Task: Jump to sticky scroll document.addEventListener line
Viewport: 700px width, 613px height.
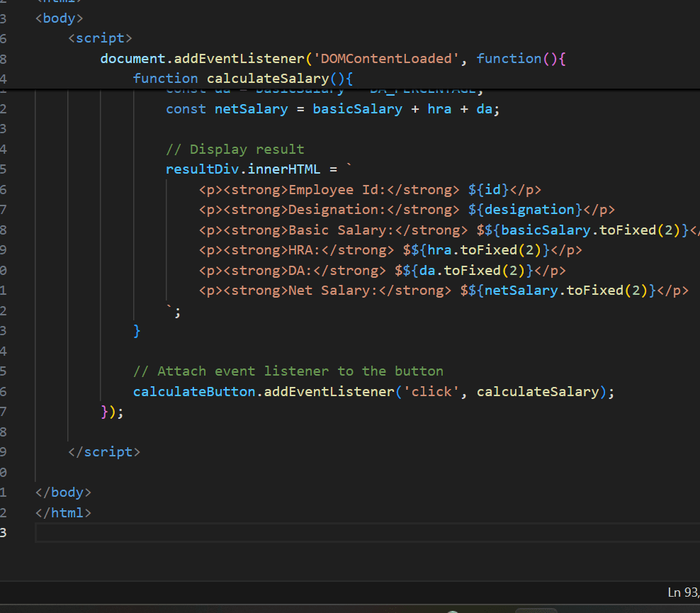Action: pos(333,59)
